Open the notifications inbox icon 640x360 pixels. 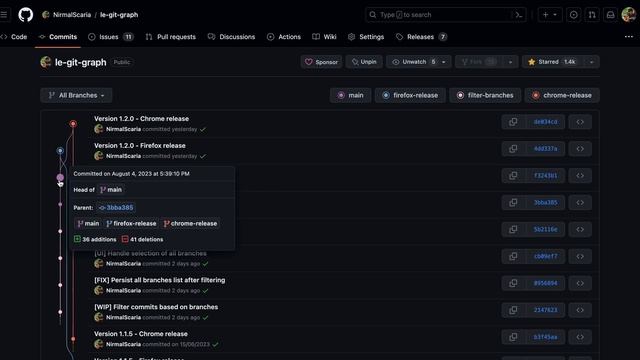click(610, 15)
